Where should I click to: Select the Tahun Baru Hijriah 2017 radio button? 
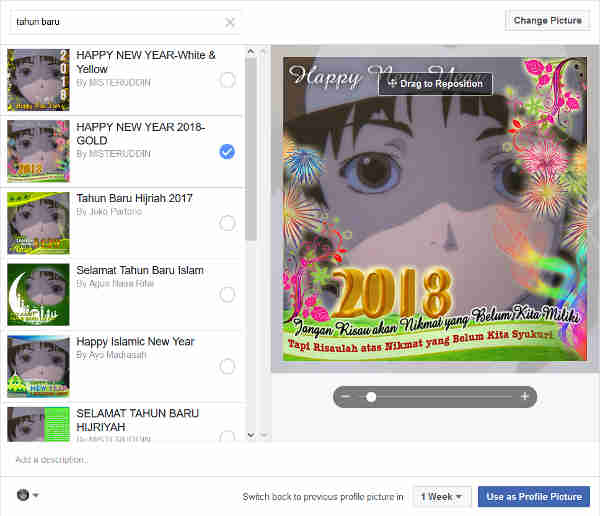(x=227, y=223)
